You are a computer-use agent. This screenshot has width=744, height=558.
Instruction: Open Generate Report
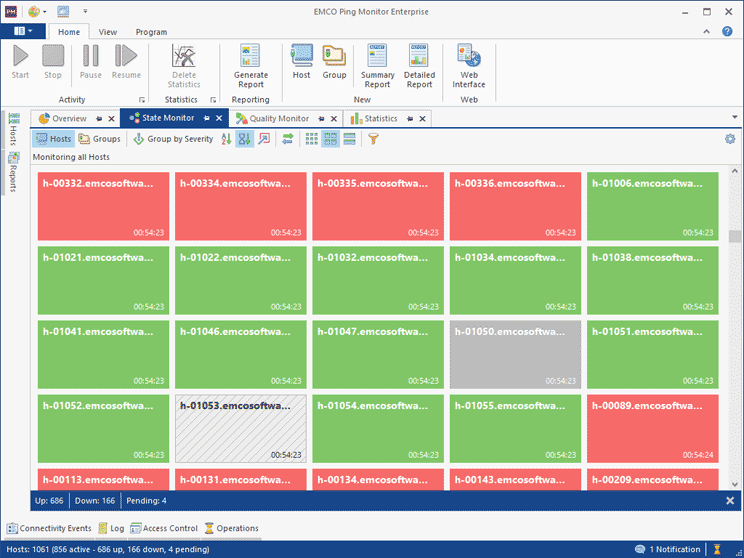(251, 66)
